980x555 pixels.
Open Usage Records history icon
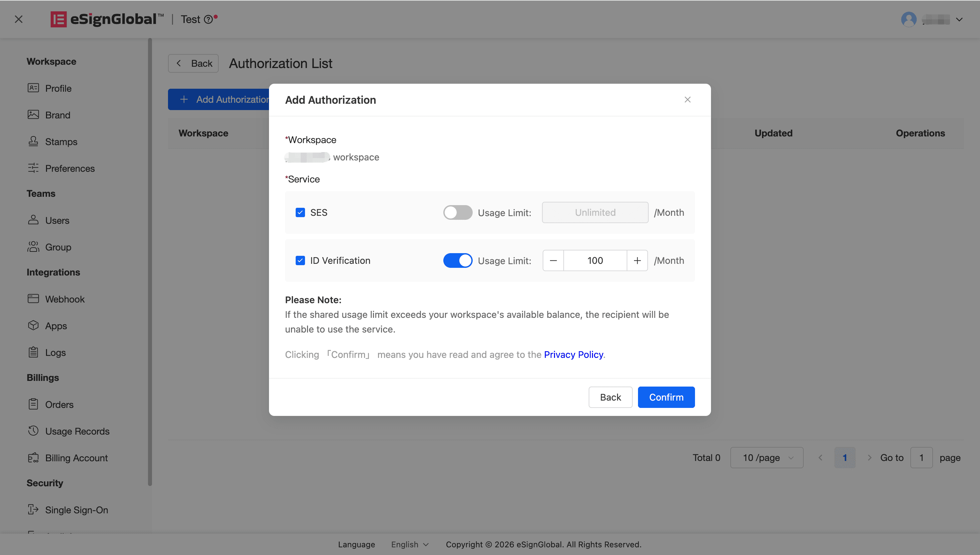point(33,431)
